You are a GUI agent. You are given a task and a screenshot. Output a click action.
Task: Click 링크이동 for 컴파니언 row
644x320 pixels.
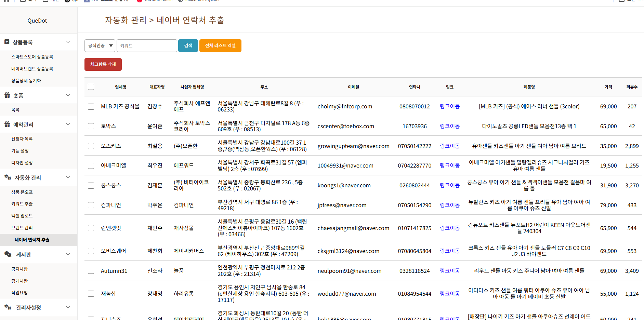coord(450,205)
